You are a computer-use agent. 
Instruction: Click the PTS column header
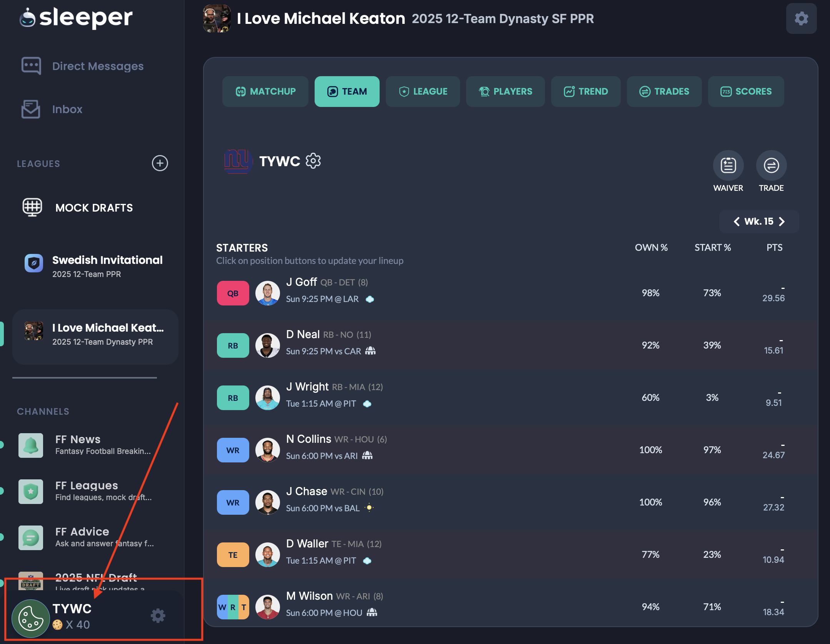[x=774, y=247]
